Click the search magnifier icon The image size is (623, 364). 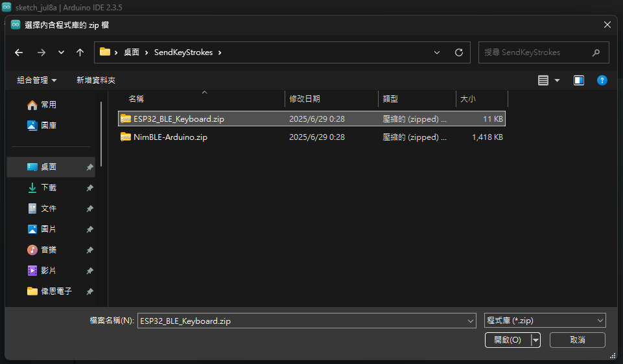coord(596,52)
